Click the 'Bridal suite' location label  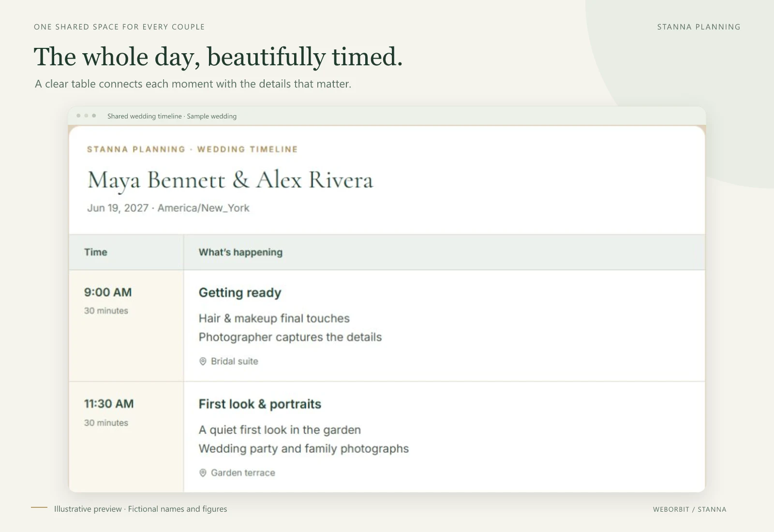pyautogui.click(x=235, y=361)
